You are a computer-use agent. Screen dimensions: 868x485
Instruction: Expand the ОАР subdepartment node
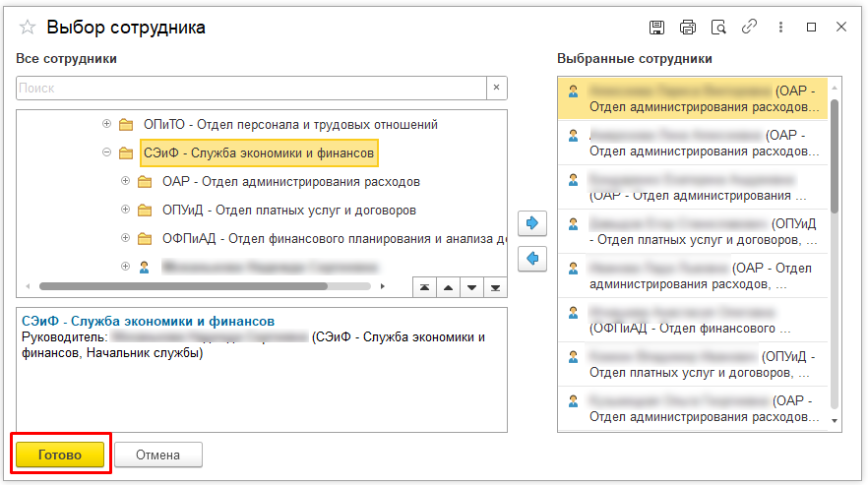click(x=125, y=182)
